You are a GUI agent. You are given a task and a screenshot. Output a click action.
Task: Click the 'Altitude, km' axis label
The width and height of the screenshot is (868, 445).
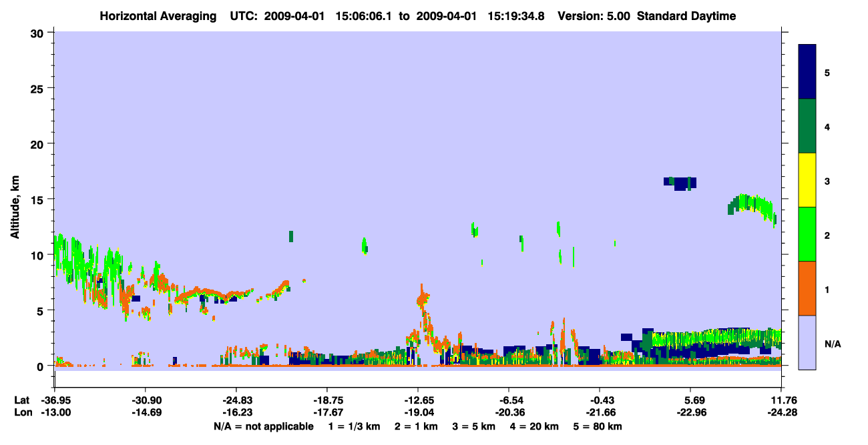coord(15,208)
